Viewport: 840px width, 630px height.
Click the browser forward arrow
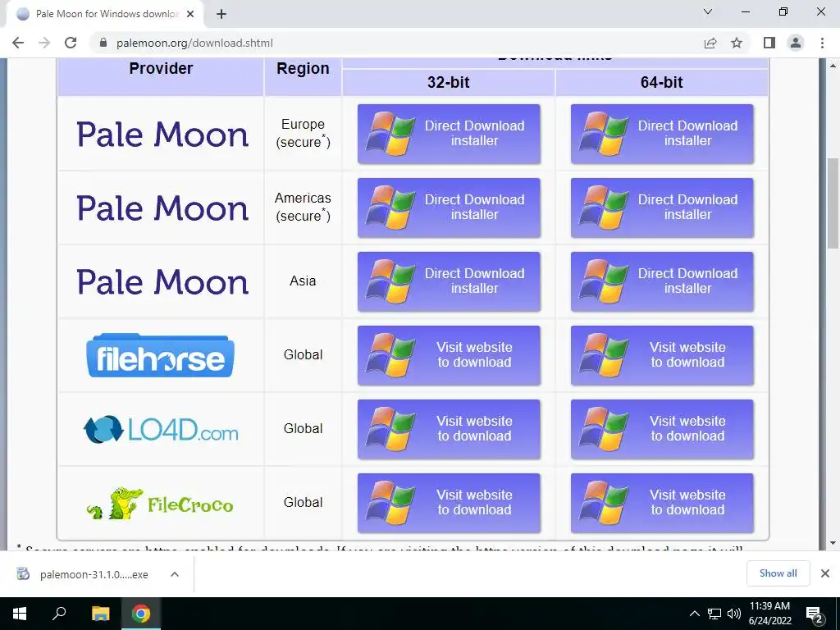pyautogui.click(x=44, y=43)
